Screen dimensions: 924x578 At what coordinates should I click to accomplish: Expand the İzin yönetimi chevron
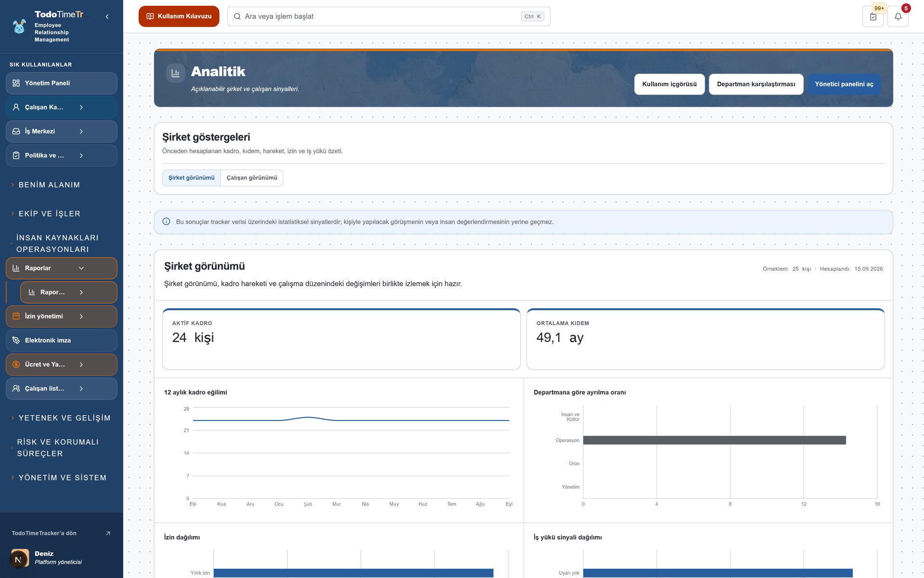click(x=81, y=316)
